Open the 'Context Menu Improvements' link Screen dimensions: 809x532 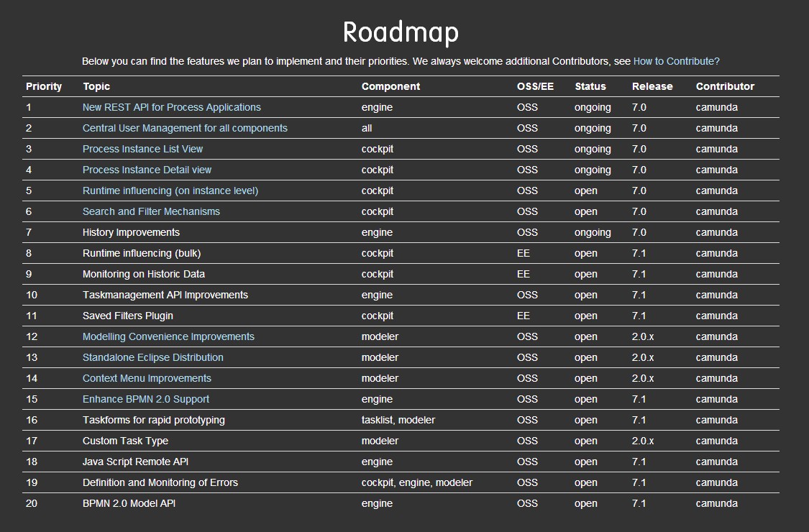pyautogui.click(x=147, y=378)
